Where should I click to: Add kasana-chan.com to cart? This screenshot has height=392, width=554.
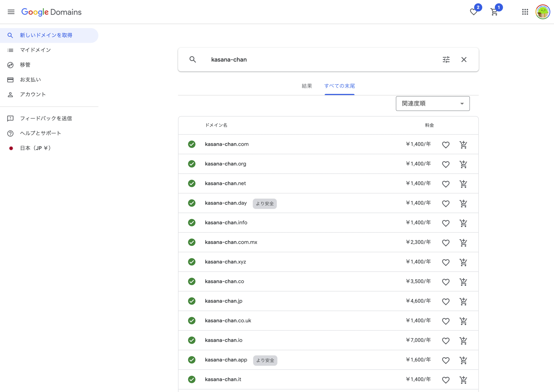coord(463,145)
